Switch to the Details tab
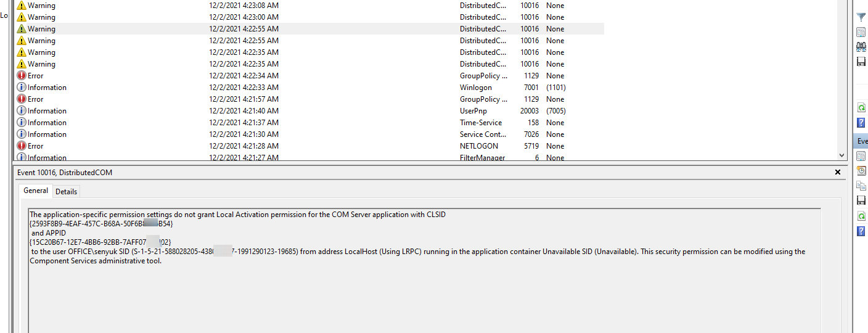 coord(66,192)
